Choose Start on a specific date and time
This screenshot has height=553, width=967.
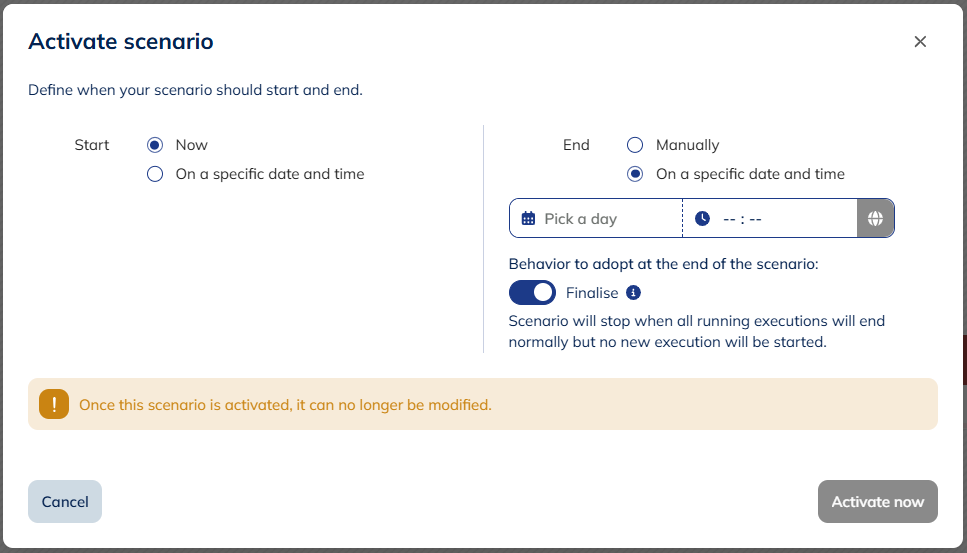[x=155, y=174]
